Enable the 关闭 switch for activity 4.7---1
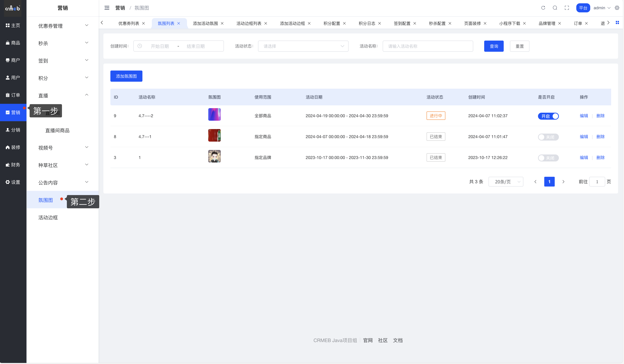 [548, 137]
